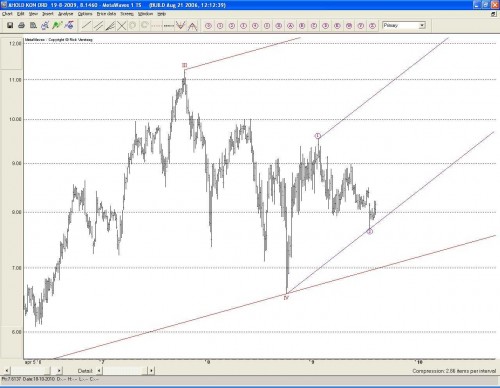Click the 7.00 price axis label
This screenshot has width=500, height=388.
click(x=17, y=268)
